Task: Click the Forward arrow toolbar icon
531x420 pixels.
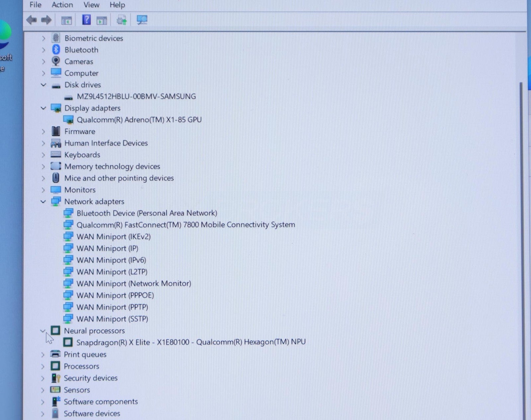Action: pyautogui.click(x=46, y=20)
